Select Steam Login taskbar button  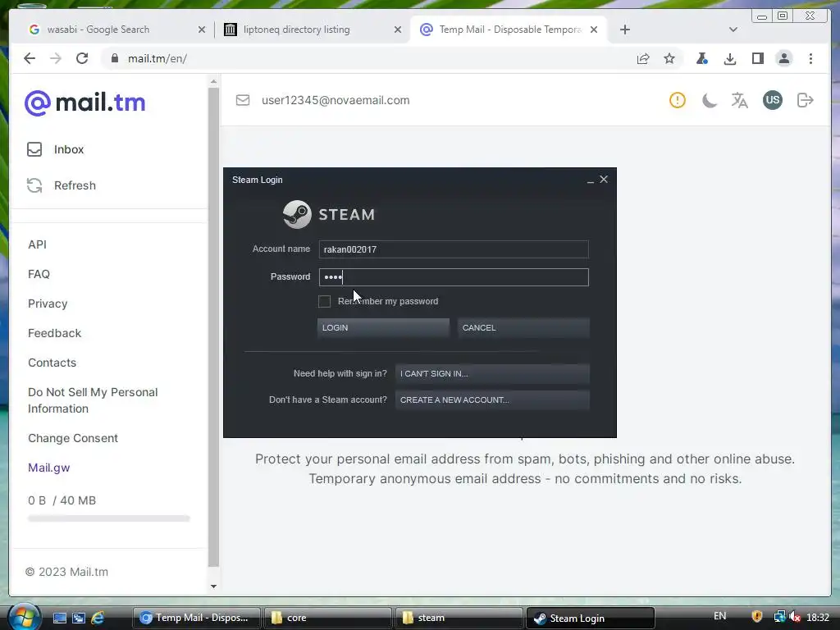click(591, 618)
